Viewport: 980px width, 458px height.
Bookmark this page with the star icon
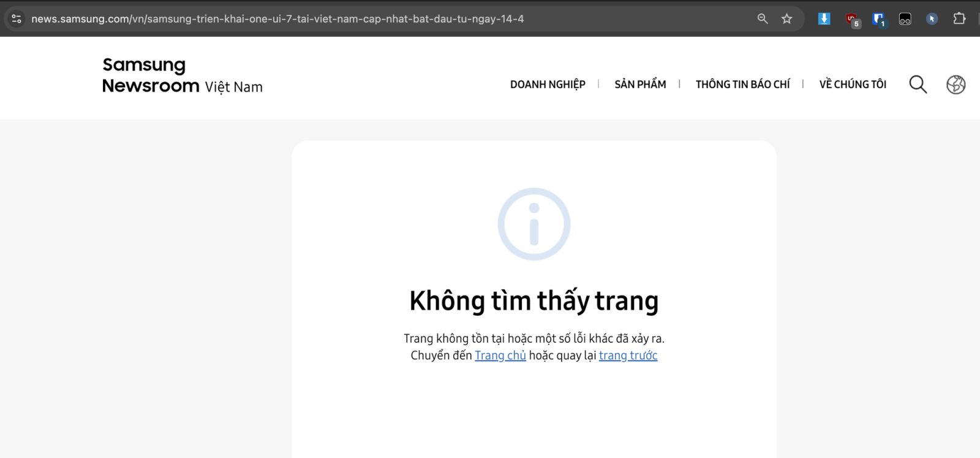click(x=787, y=19)
